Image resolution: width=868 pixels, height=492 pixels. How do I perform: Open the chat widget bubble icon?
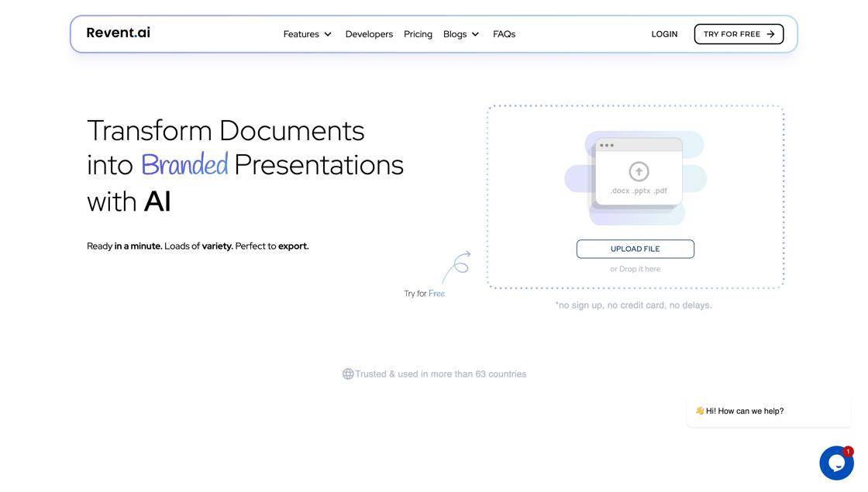click(x=835, y=463)
